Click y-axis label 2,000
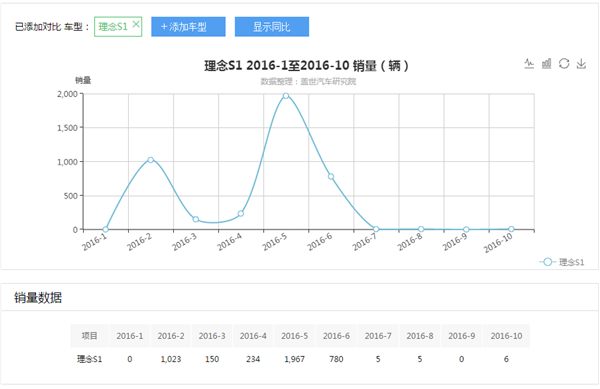The image size is (600, 389). (67, 94)
